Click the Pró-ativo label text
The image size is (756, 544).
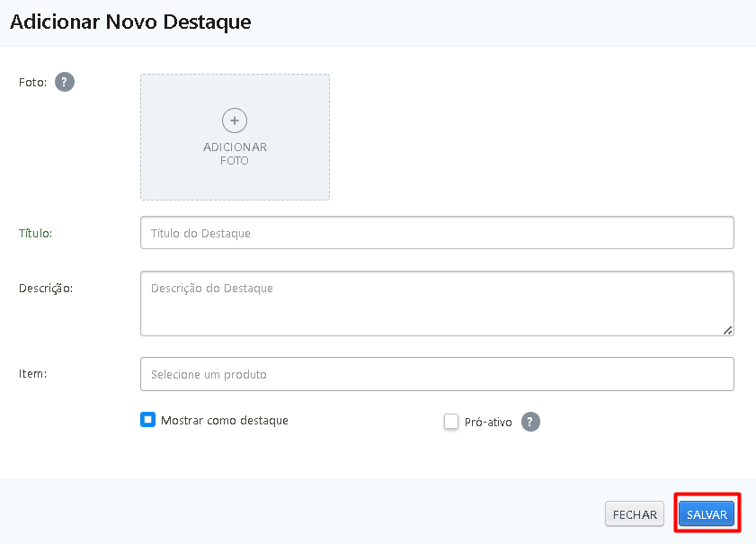tap(488, 422)
